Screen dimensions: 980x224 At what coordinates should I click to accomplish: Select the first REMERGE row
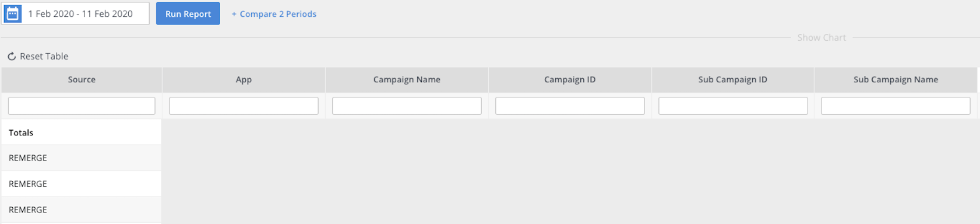coord(82,158)
